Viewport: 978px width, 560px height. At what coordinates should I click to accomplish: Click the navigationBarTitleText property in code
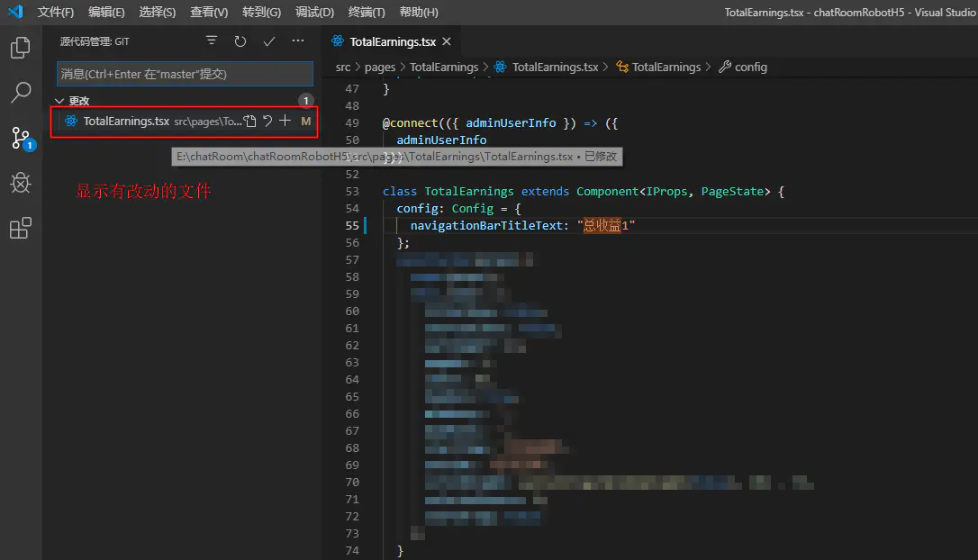pos(487,225)
